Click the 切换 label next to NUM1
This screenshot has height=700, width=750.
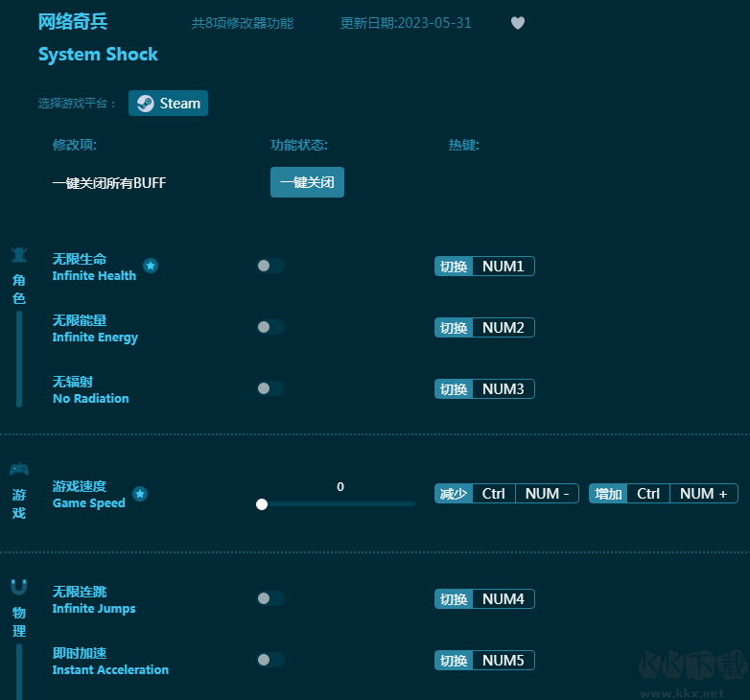click(454, 267)
